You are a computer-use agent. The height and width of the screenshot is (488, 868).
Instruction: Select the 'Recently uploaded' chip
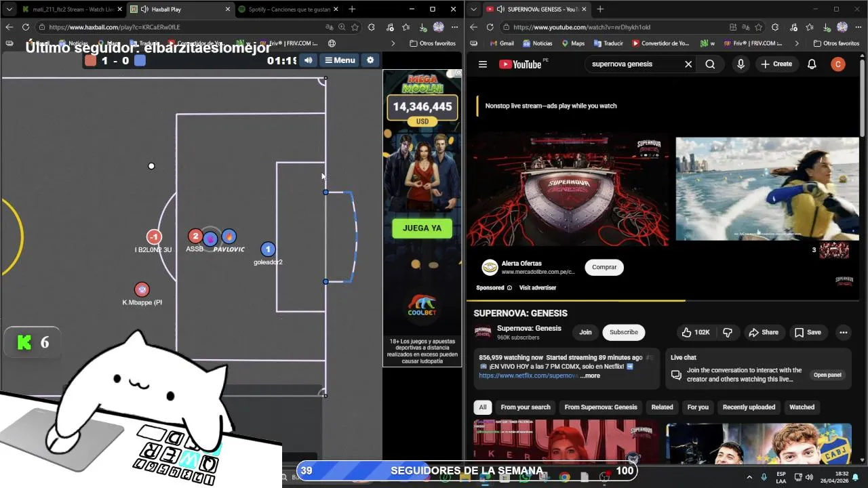pos(749,407)
